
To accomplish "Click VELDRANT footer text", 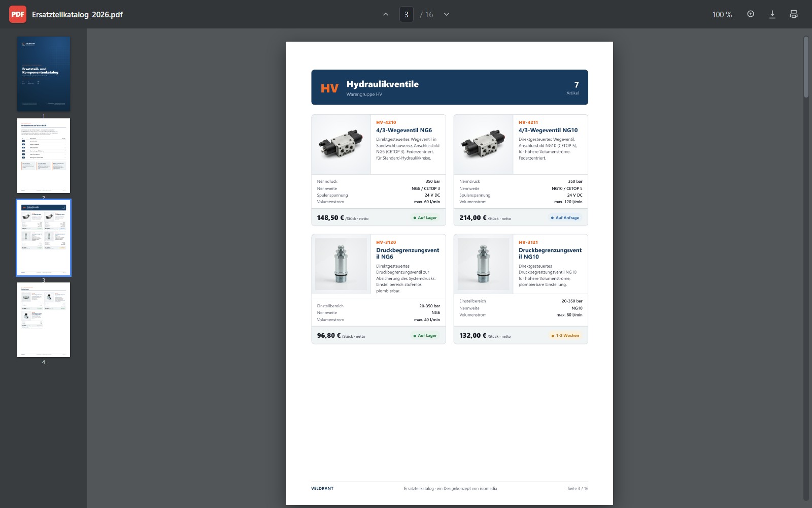I will [x=322, y=488].
